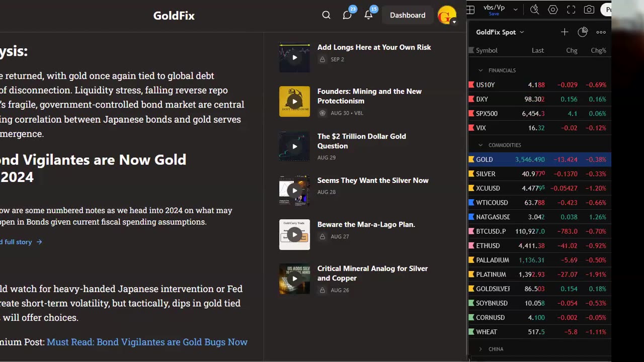Click the yellow flag beside PLATINUM
The image size is (644, 362).
pos(471,275)
